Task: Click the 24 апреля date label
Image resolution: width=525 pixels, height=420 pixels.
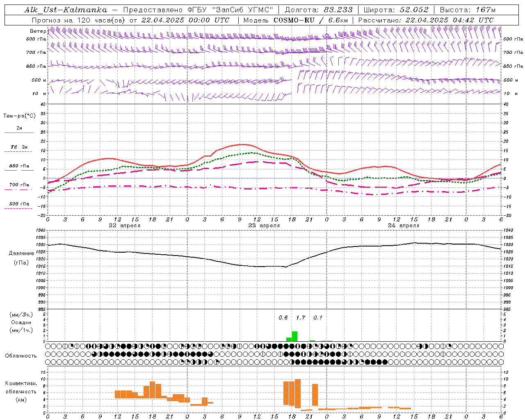Action: (x=404, y=226)
